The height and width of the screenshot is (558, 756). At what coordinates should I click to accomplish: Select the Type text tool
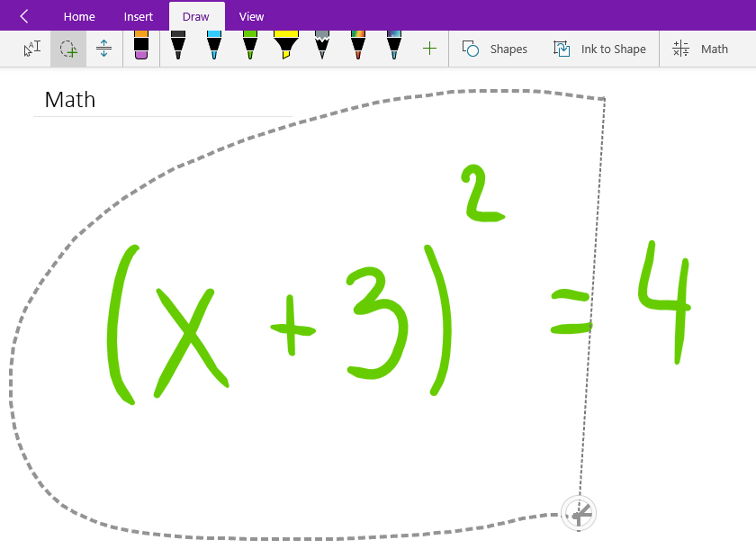(x=31, y=48)
